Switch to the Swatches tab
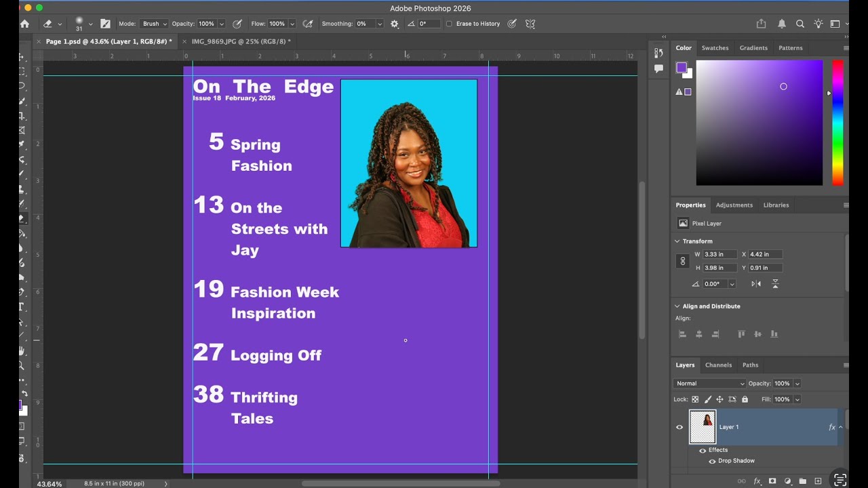 click(x=715, y=48)
